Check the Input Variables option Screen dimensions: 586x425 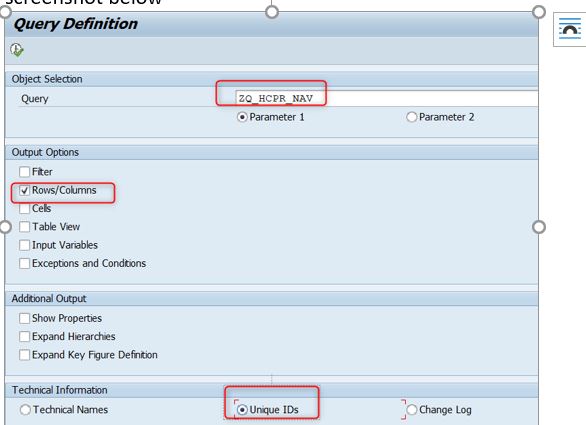[x=24, y=245]
